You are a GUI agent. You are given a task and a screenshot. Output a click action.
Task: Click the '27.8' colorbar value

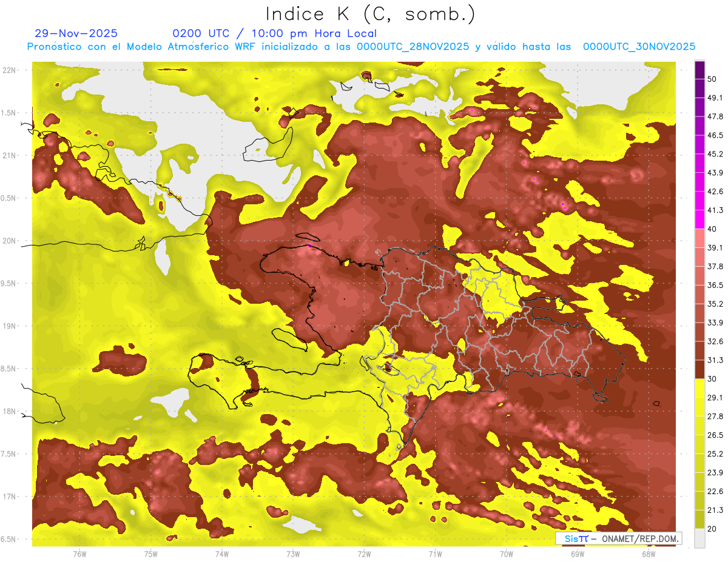pos(715,416)
